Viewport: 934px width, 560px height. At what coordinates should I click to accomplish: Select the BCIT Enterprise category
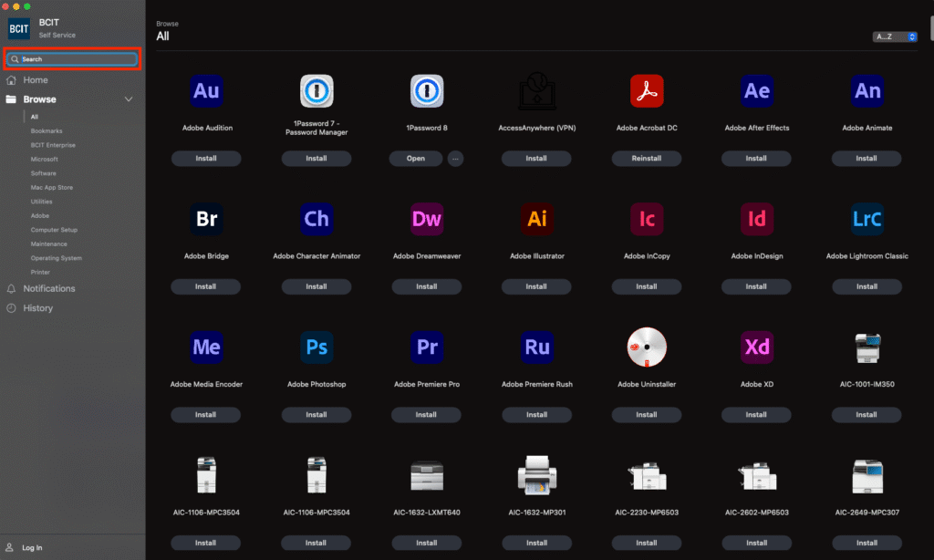[x=53, y=145]
